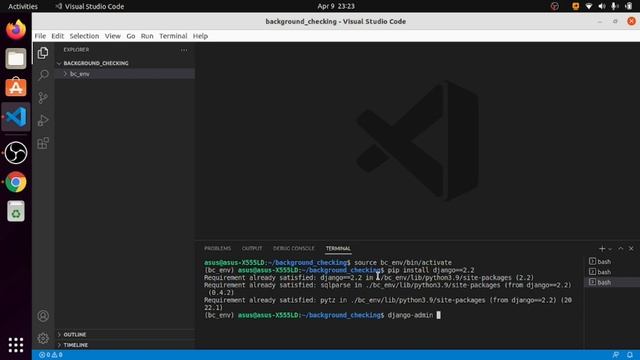Switch to the DEBUG CONSOLE tab
This screenshot has width=640, height=360.
click(x=294, y=248)
